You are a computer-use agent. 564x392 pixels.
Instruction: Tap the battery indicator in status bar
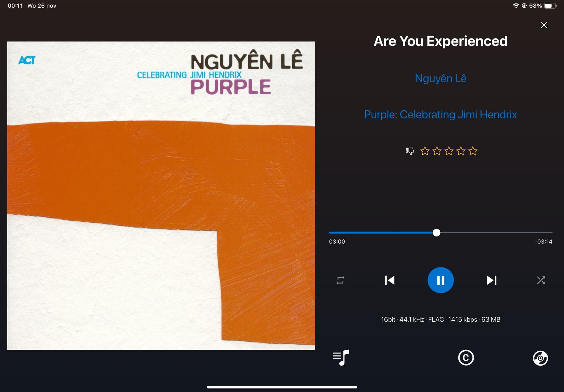(550, 6)
